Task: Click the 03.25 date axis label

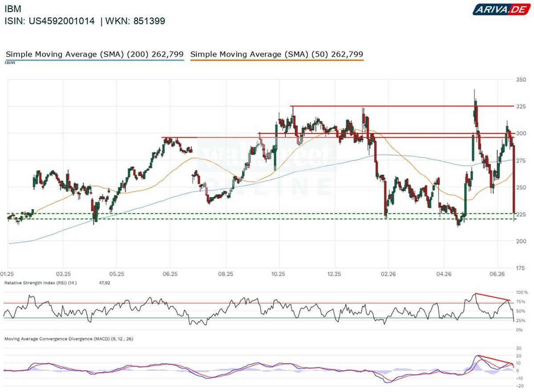Action: pos(63,275)
